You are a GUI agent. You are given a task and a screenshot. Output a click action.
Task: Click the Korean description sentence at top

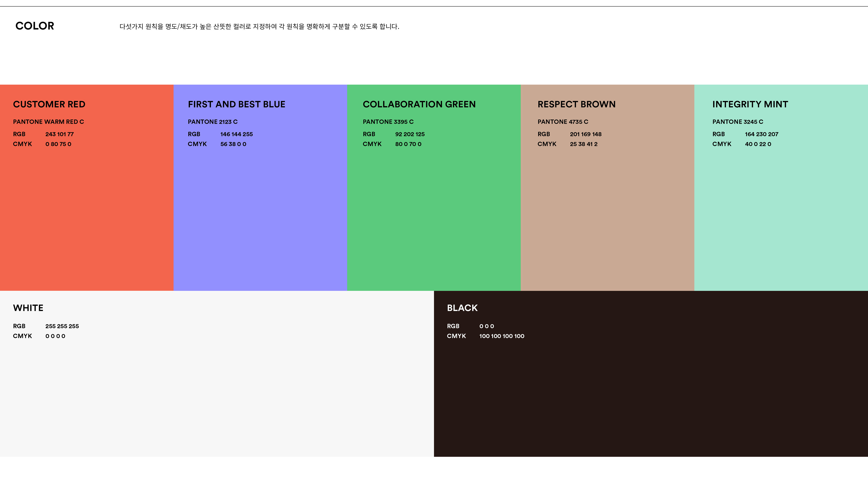click(259, 26)
